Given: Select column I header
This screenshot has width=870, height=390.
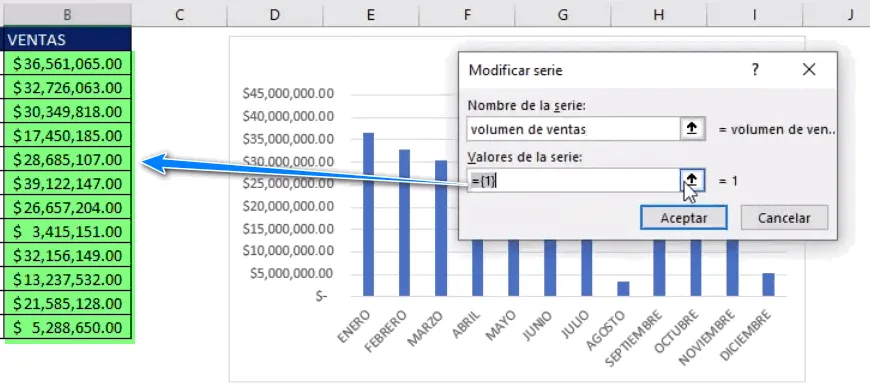Looking at the screenshot, I should pyautogui.click(x=755, y=14).
